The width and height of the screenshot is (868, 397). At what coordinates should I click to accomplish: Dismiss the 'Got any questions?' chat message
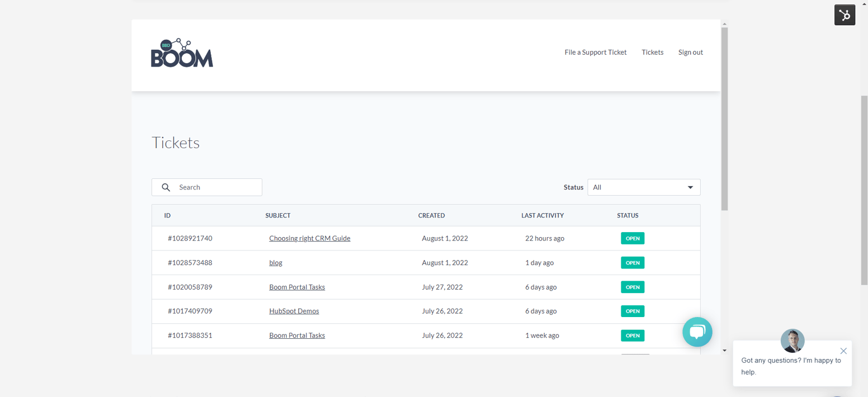click(843, 351)
